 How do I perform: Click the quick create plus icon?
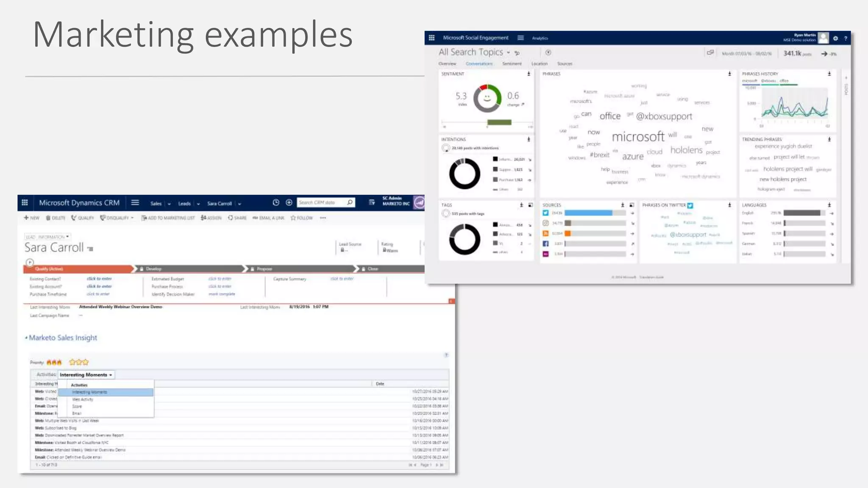pyautogui.click(x=289, y=203)
